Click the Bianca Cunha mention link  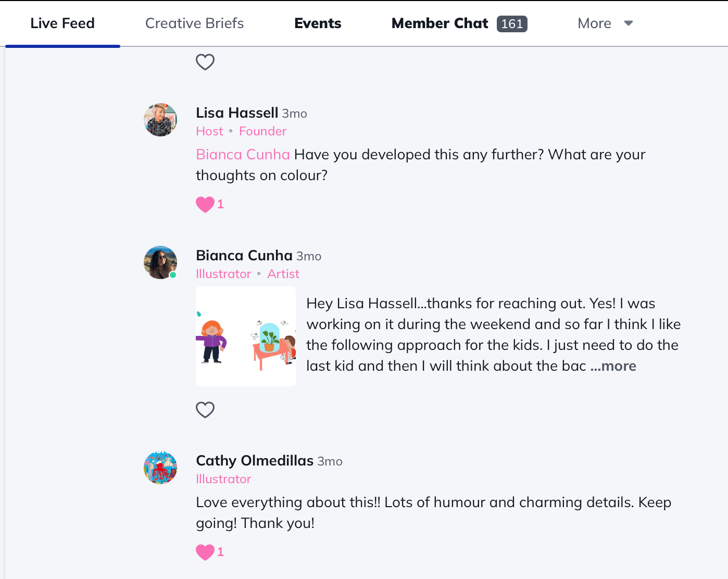tap(243, 155)
